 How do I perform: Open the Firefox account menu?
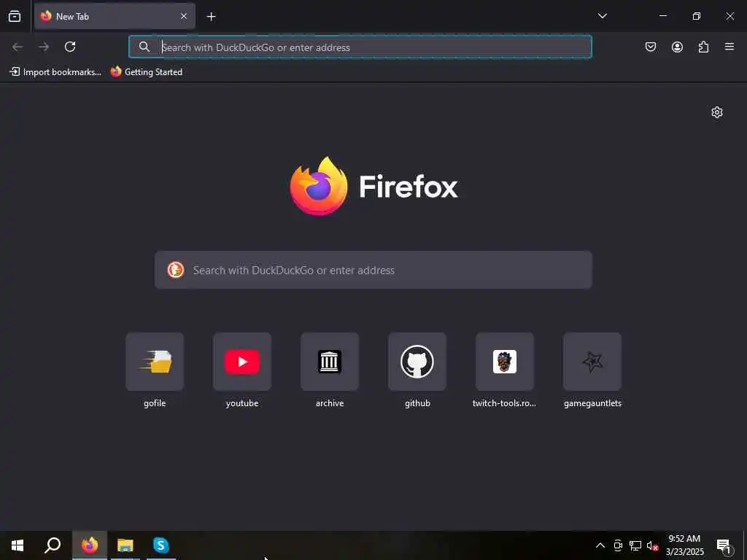(677, 47)
